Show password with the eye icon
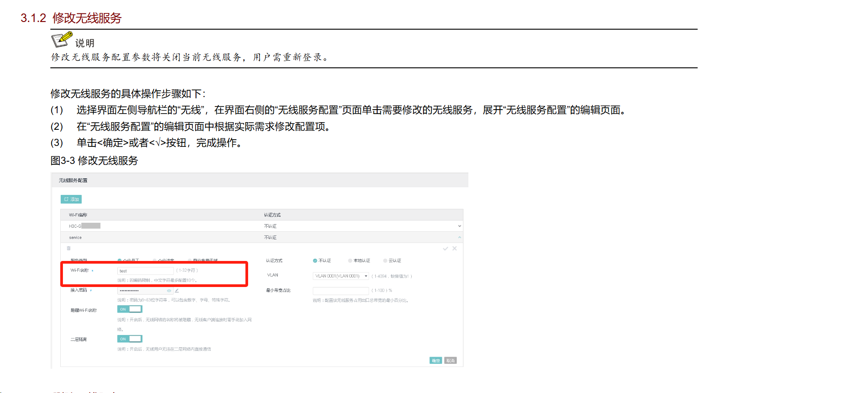This screenshot has height=393, width=868. [169, 291]
